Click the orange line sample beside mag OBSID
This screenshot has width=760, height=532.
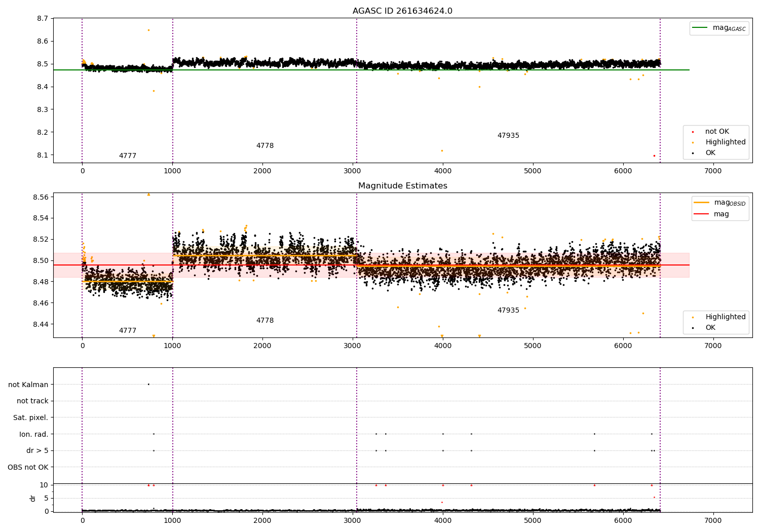[x=702, y=203]
